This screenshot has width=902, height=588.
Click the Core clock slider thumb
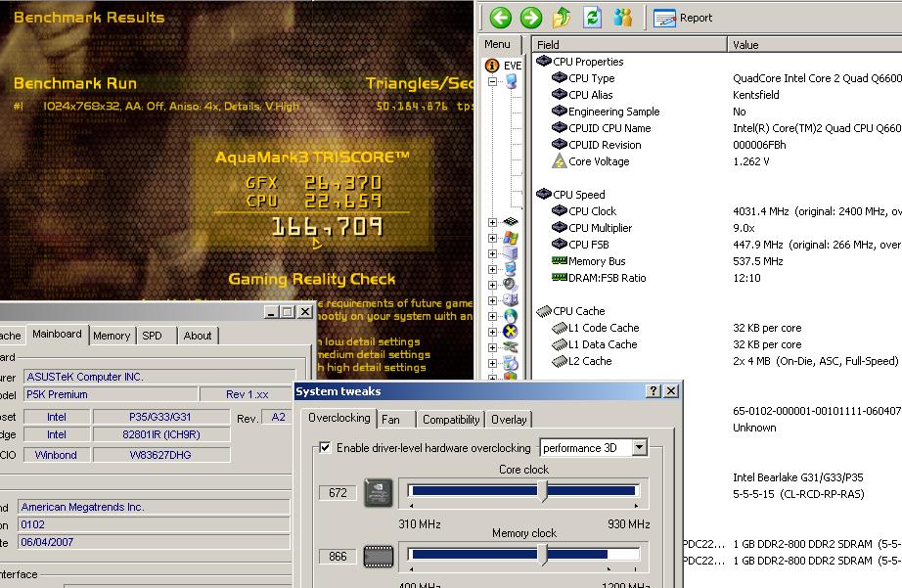(x=542, y=491)
